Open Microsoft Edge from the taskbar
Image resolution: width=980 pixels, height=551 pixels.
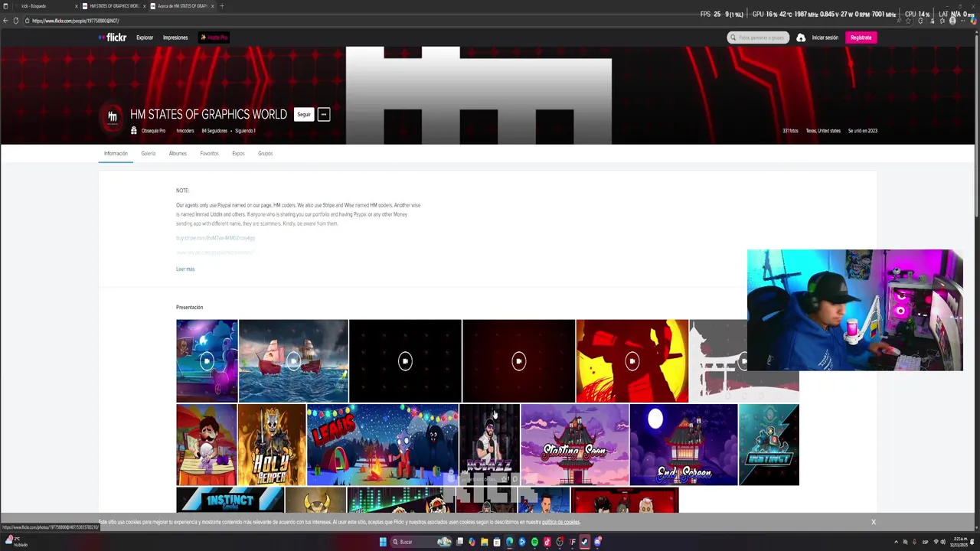[509, 542]
